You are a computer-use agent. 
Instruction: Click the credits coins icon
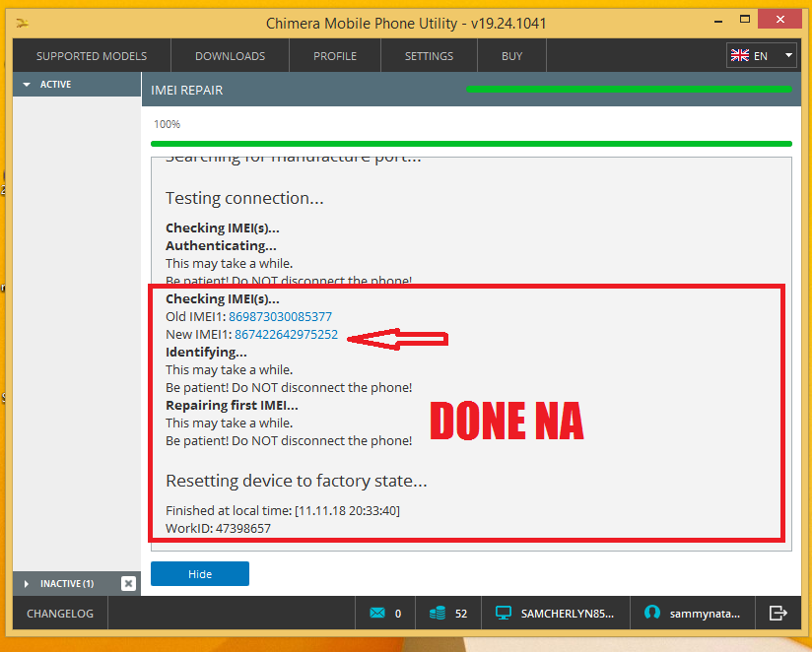click(x=438, y=614)
